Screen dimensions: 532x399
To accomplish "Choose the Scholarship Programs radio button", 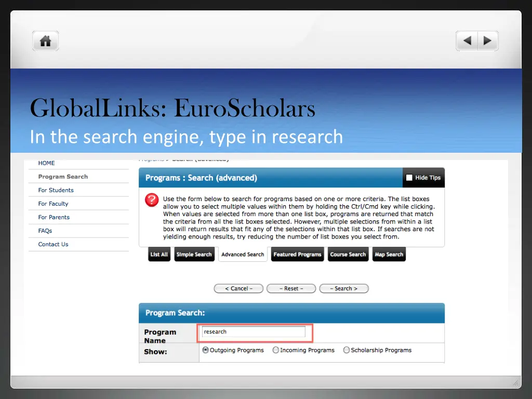I will tap(347, 350).
